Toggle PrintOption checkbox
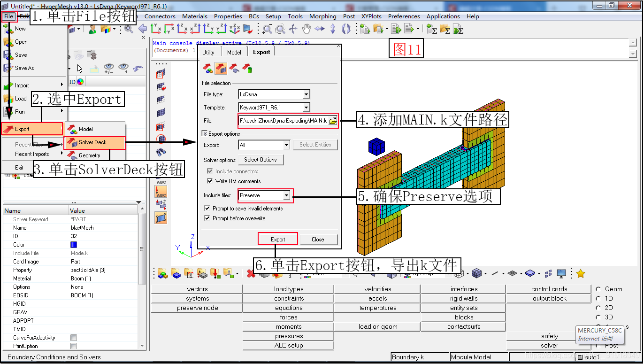 pyautogui.click(x=74, y=346)
